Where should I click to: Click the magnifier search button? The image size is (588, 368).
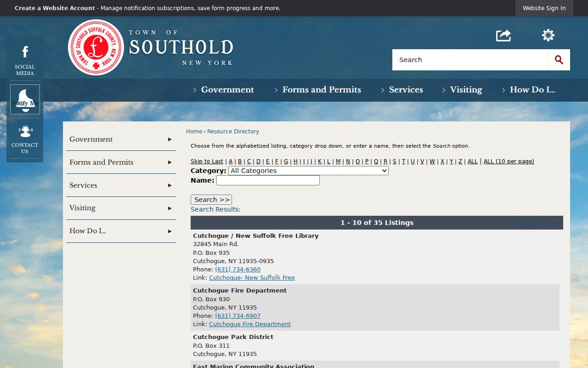pyautogui.click(x=559, y=60)
